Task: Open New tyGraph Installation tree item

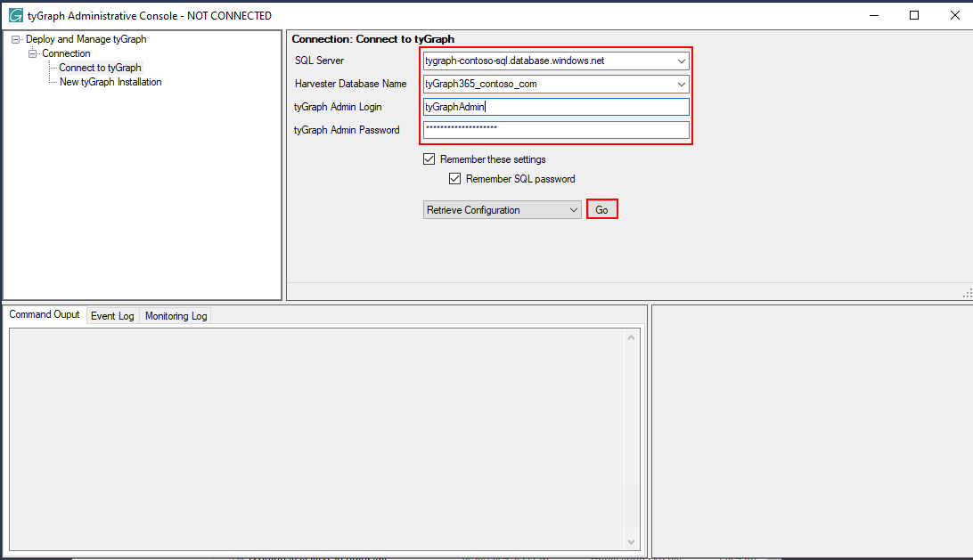Action: click(x=110, y=82)
